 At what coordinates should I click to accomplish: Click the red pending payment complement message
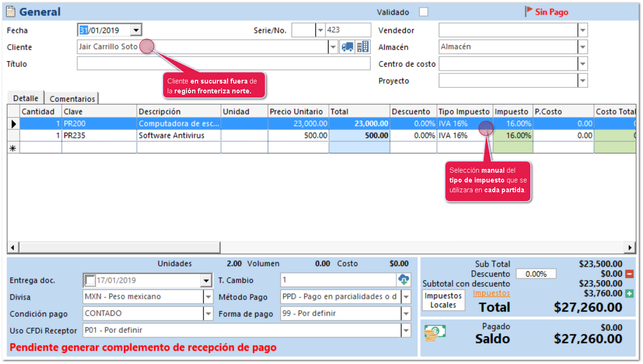click(x=143, y=348)
